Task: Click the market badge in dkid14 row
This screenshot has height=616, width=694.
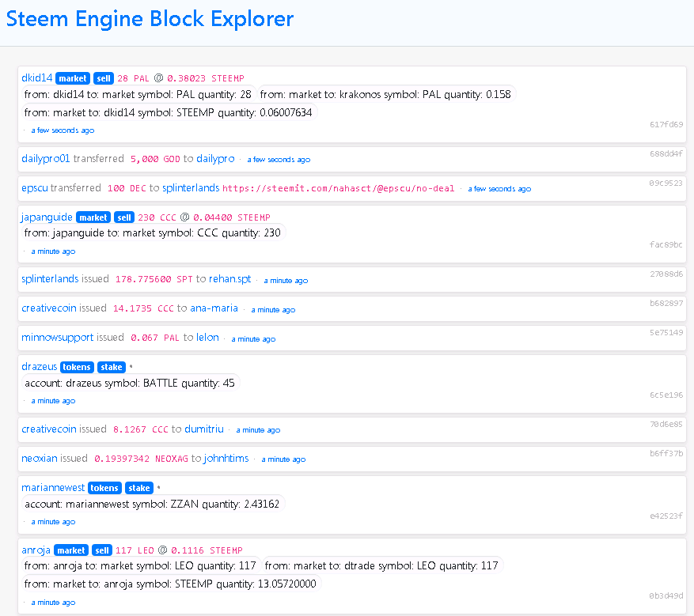Action: click(x=73, y=78)
